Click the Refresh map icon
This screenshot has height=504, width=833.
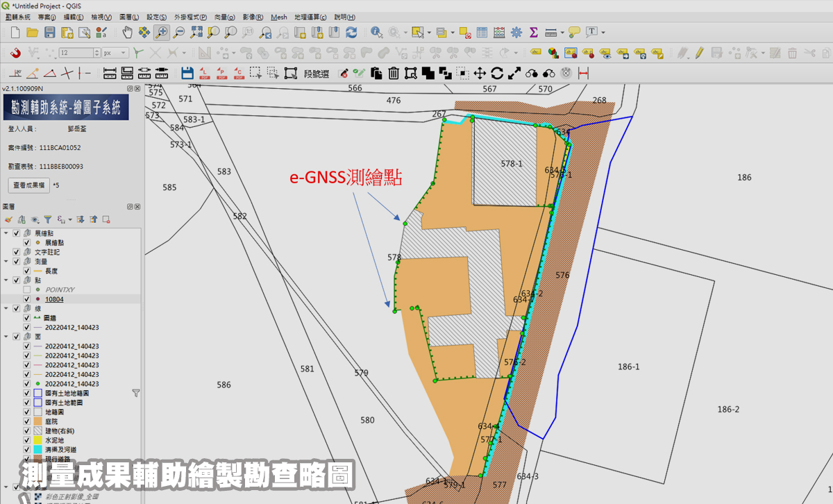[351, 32]
